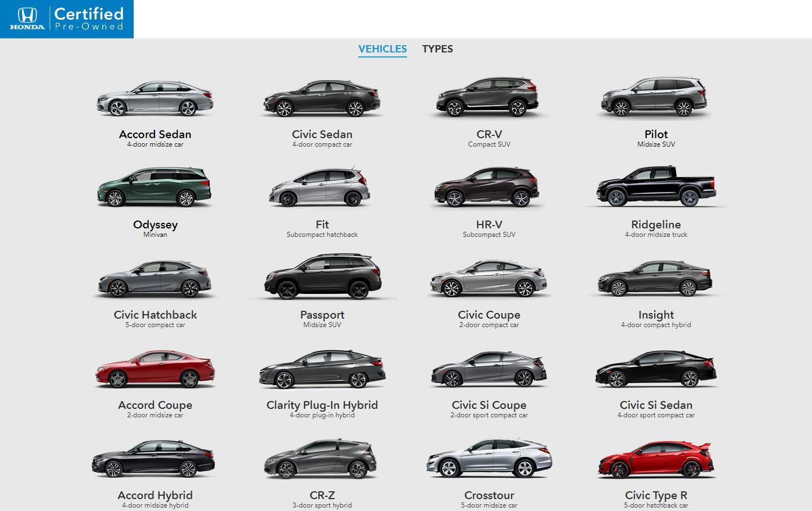Select the Civic Hatchback car image
Viewport: 812px width, 511px height.
click(155, 279)
